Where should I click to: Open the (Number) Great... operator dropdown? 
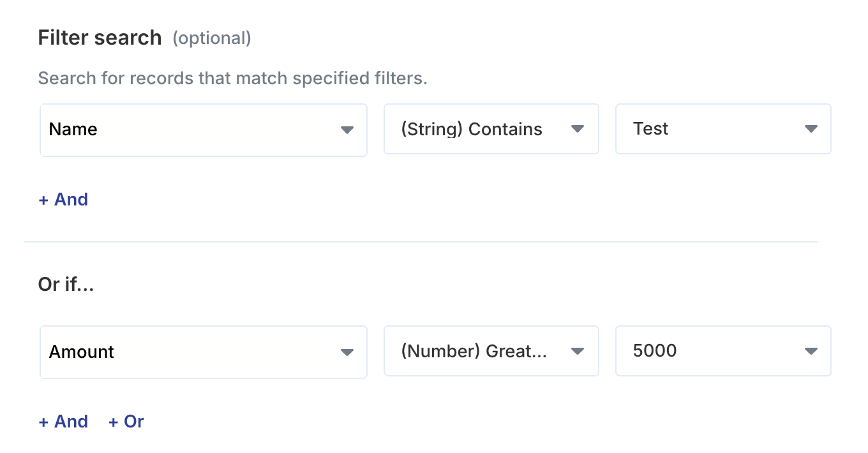click(x=479, y=352)
